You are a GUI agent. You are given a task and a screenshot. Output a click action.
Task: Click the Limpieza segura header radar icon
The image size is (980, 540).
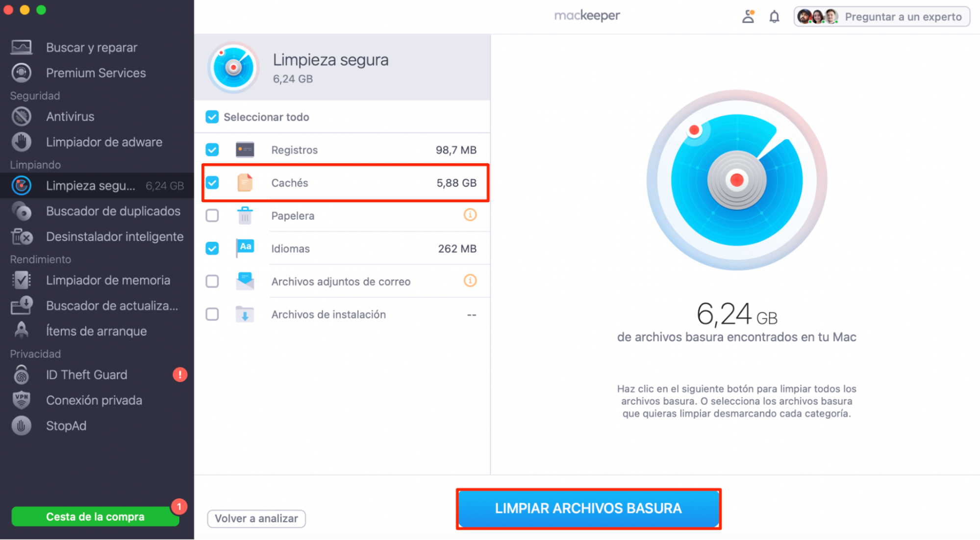pyautogui.click(x=233, y=68)
